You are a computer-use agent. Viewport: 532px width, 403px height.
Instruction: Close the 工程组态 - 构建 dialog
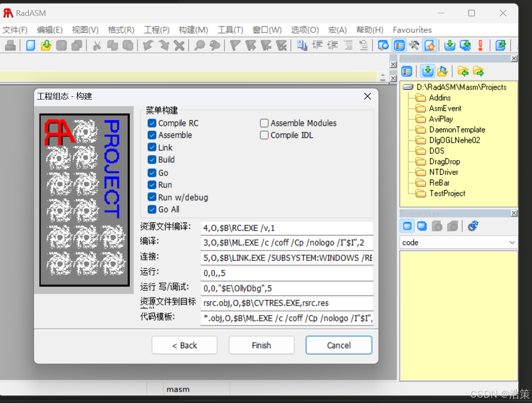click(367, 96)
